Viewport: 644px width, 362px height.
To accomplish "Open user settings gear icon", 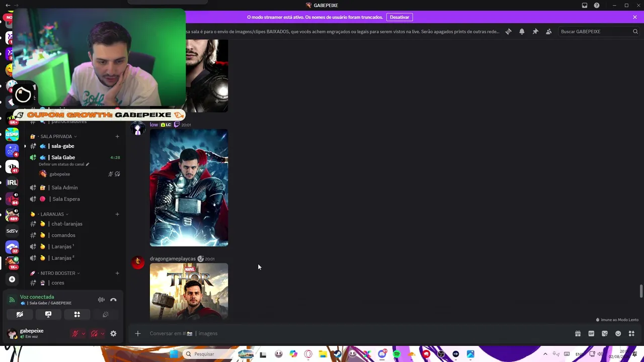I will coord(113,333).
